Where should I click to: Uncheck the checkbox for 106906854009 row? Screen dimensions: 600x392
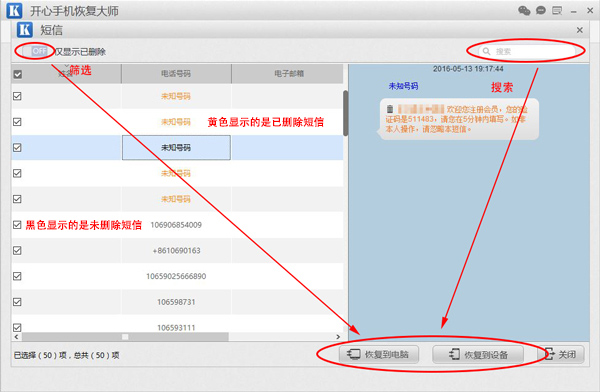pyautogui.click(x=17, y=225)
